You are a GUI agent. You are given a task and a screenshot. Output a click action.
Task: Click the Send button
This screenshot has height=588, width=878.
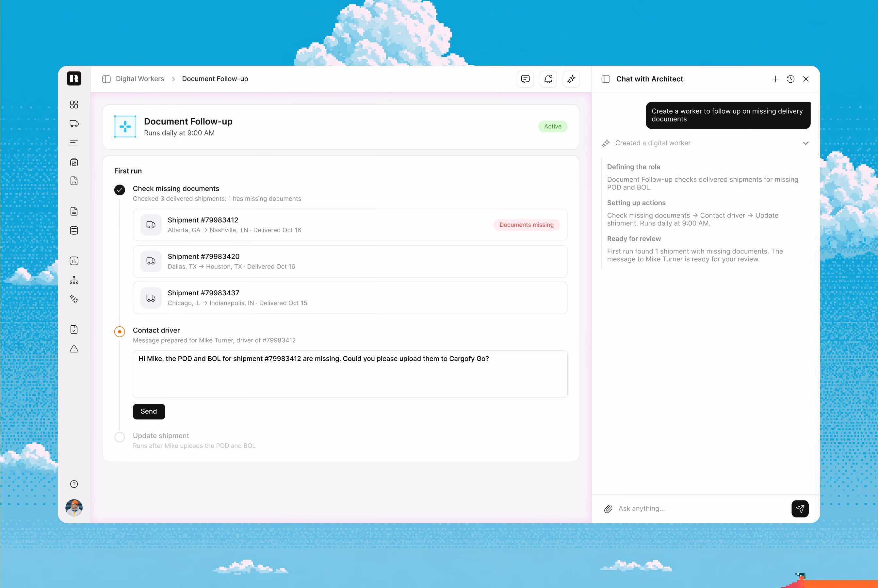tap(149, 412)
